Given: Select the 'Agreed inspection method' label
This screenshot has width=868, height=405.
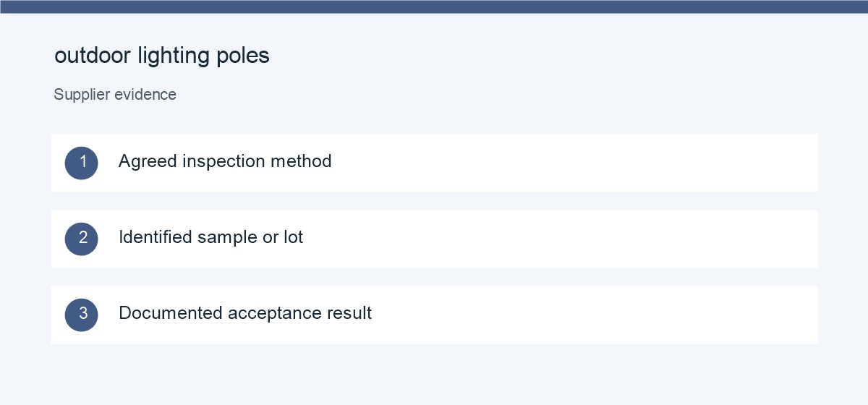Looking at the screenshot, I should (225, 161).
